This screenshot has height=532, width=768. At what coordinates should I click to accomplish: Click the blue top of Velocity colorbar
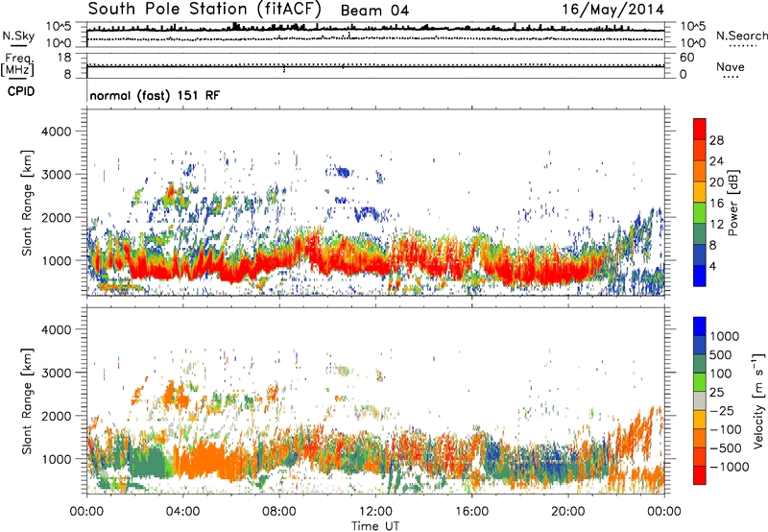pos(700,326)
